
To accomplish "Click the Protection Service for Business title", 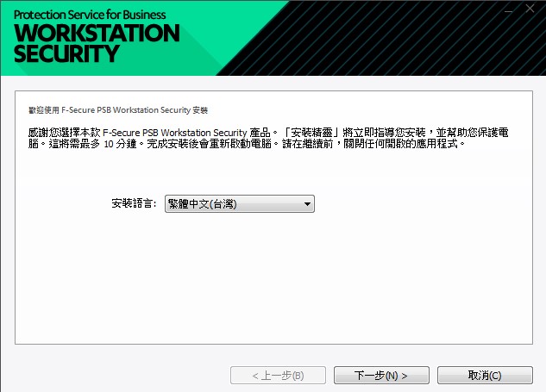I will click(x=90, y=15).
